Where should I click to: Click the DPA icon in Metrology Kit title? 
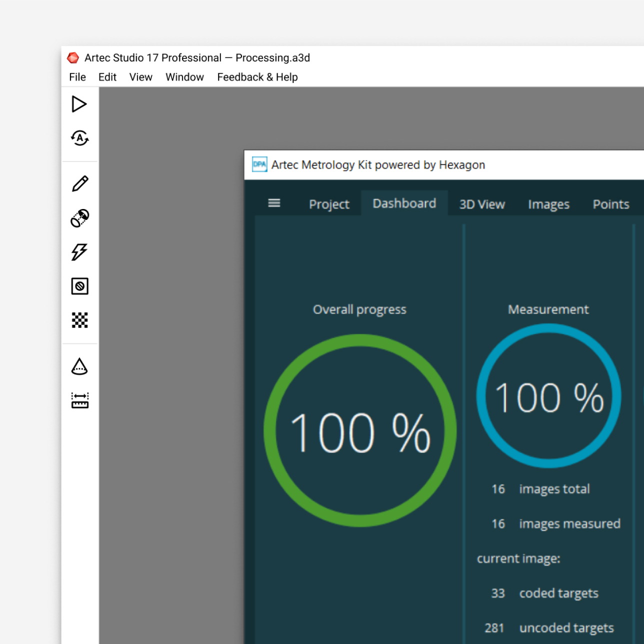pos(259,164)
